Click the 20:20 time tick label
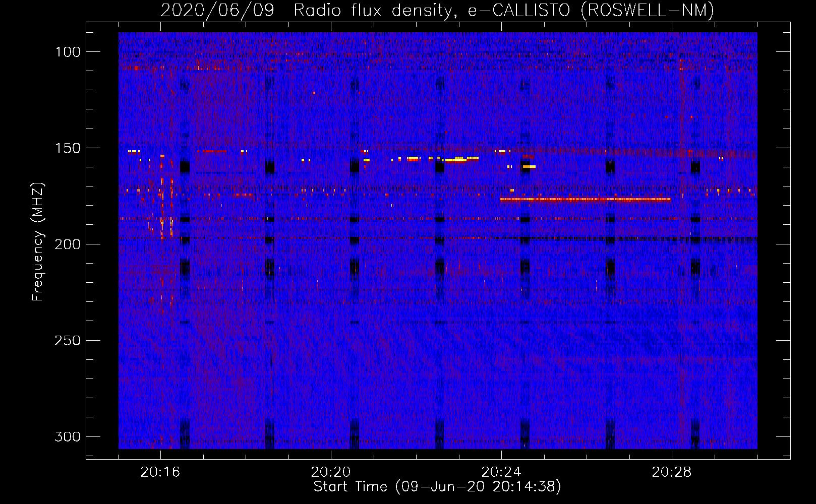Screen dimensions: 816x504 [x=331, y=472]
